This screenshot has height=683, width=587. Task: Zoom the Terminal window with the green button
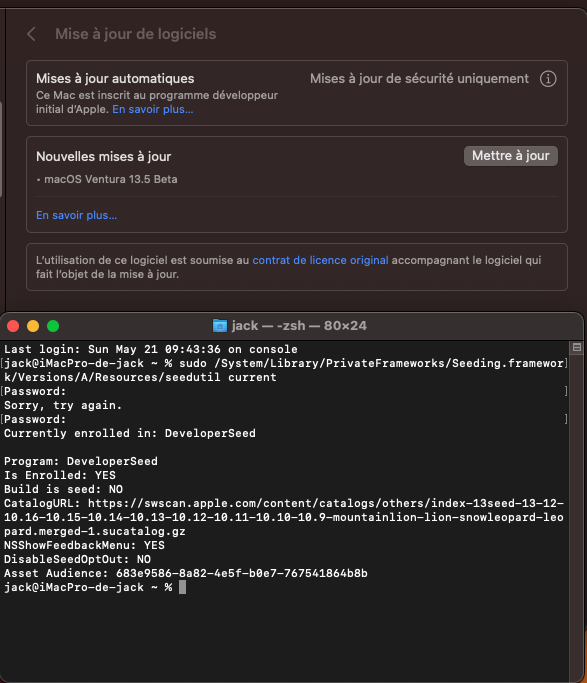53,326
